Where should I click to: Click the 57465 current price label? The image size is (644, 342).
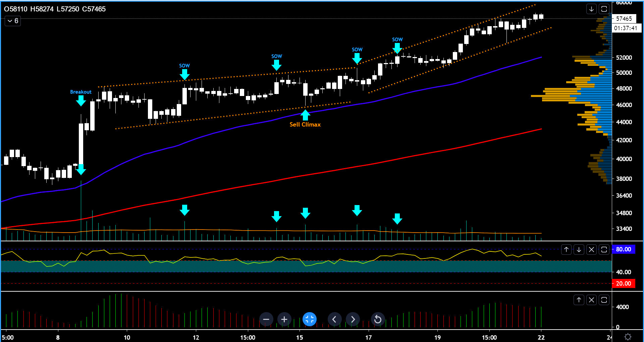(624, 19)
